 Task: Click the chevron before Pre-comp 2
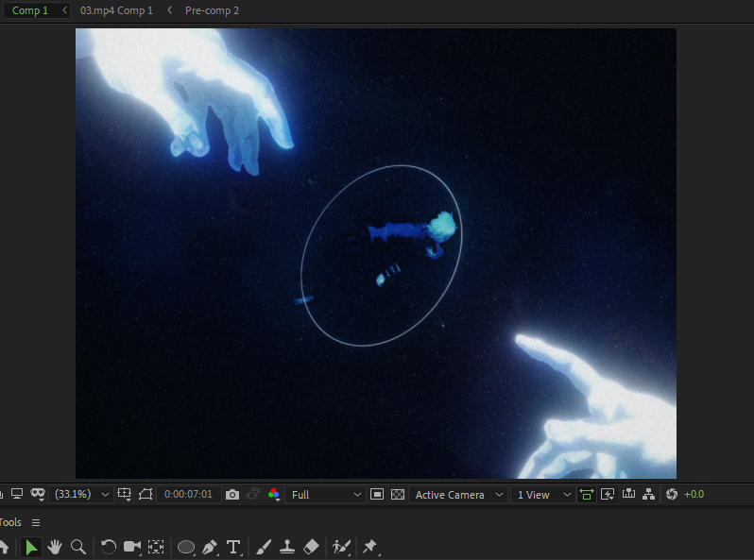pyautogui.click(x=169, y=10)
